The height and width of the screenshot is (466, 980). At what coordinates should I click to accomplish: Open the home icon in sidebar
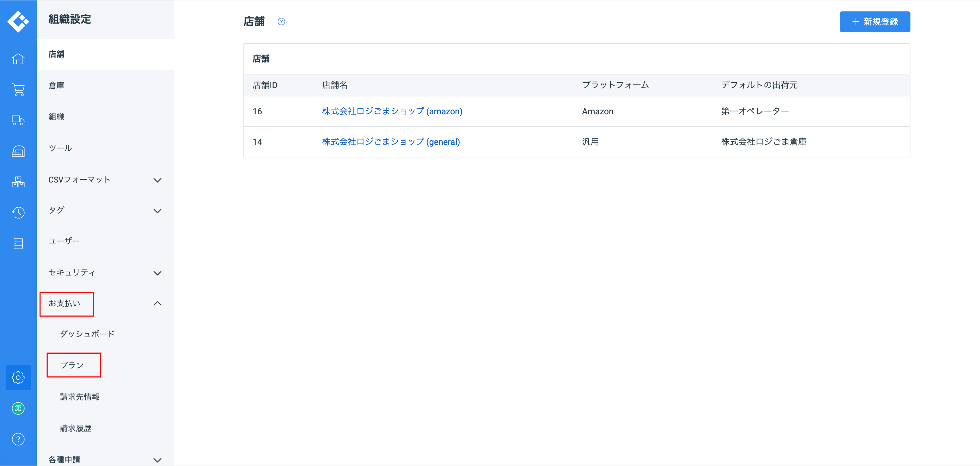click(x=18, y=59)
